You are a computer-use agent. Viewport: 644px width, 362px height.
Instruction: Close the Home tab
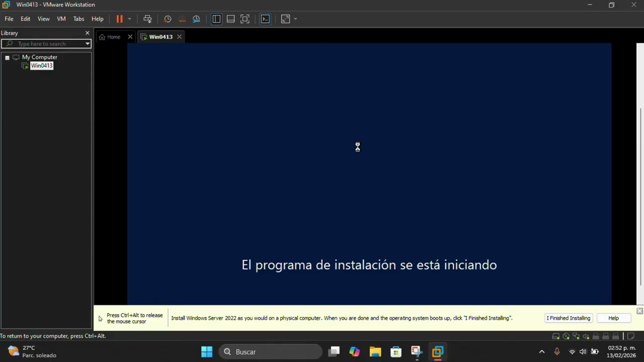(130, 37)
